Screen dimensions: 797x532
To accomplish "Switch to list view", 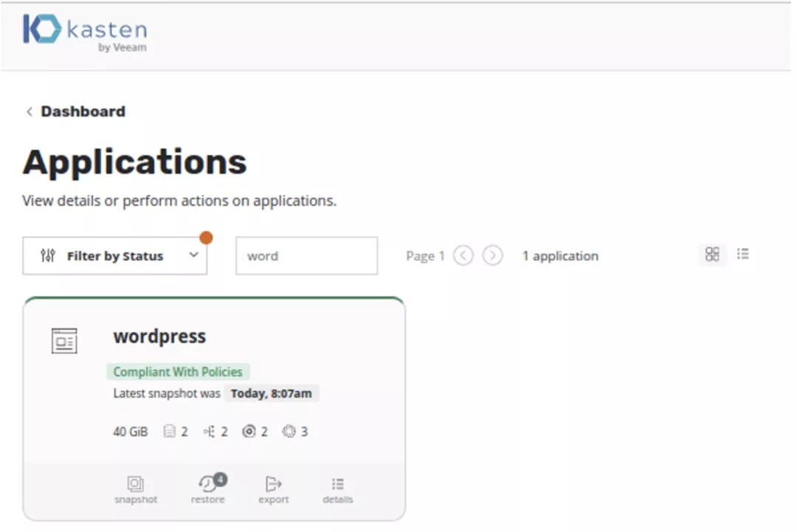I will point(742,255).
